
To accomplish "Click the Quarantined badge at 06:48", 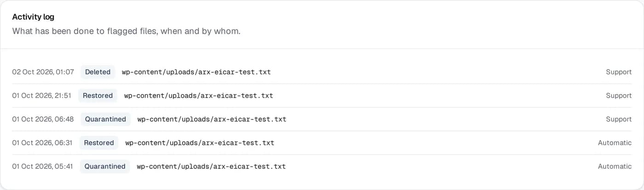I will (x=105, y=119).
